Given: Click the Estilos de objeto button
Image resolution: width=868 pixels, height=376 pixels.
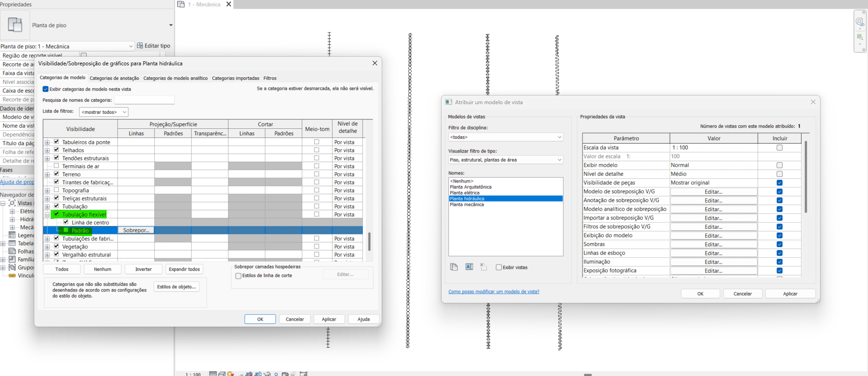Looking at the screenshot, I should 176,287.
